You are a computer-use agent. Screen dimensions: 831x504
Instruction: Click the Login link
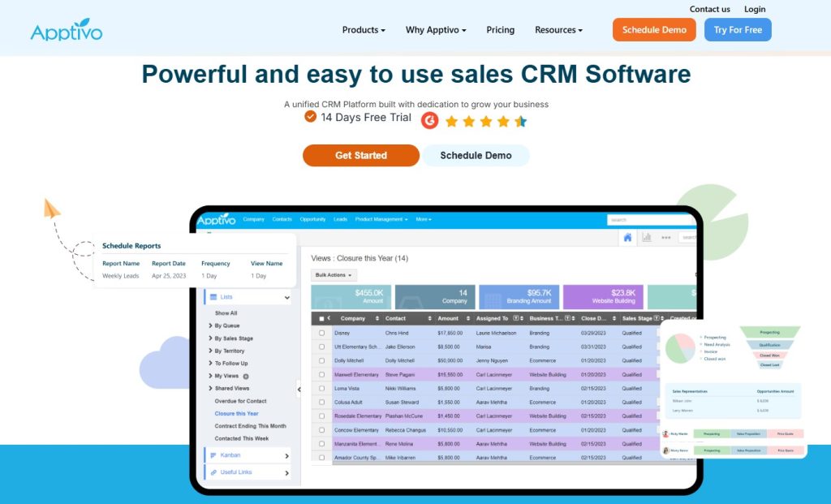755,9
